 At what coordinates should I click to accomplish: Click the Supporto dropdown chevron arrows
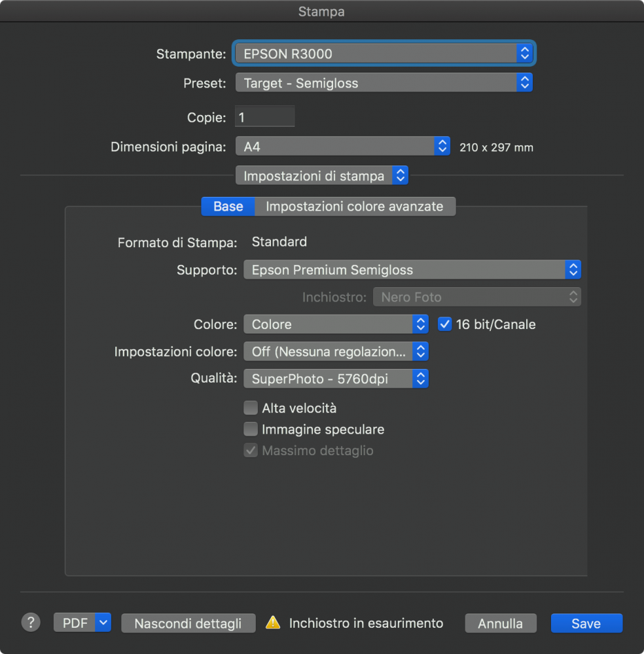pyautogui.click(x=573, y=269)
